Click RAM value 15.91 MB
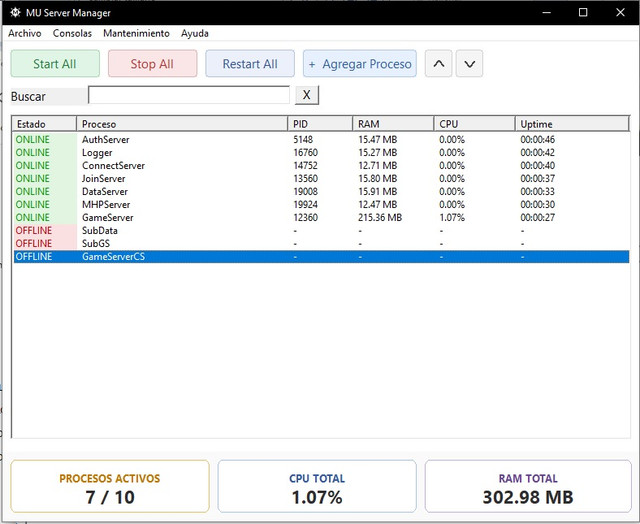Screen dimensions: 640x524 click(378, 191)
